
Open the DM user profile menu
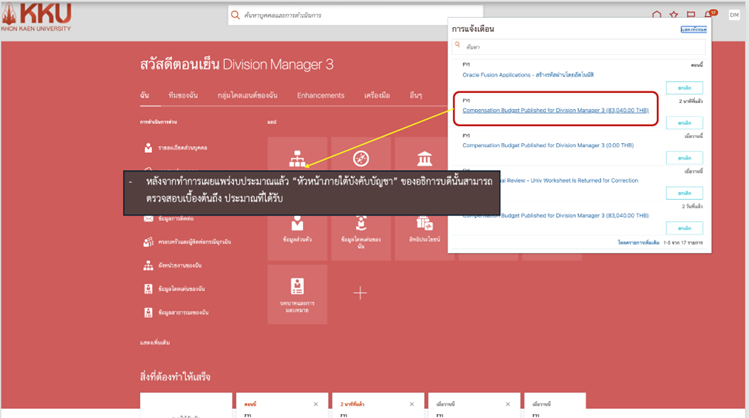click(733, 15)
